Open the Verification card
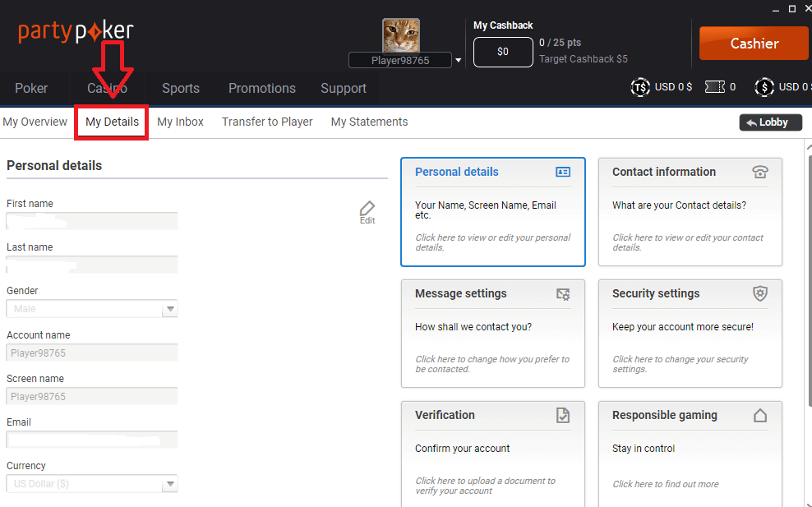 click(493, 454)
